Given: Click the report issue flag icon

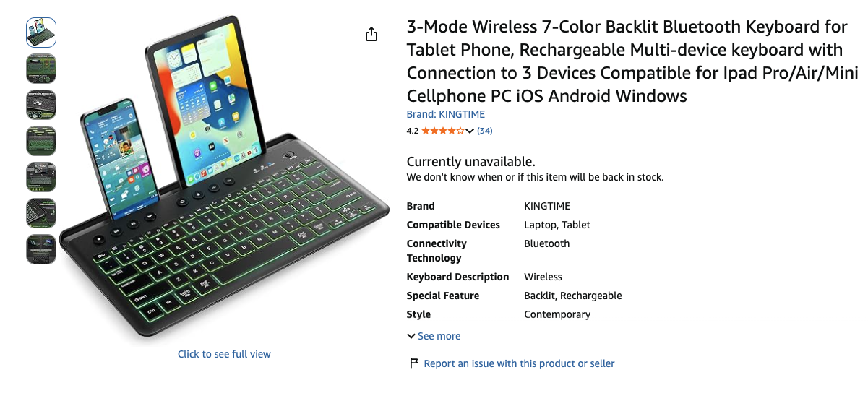Looking at the screenshot, I should (x=414, y=363).
